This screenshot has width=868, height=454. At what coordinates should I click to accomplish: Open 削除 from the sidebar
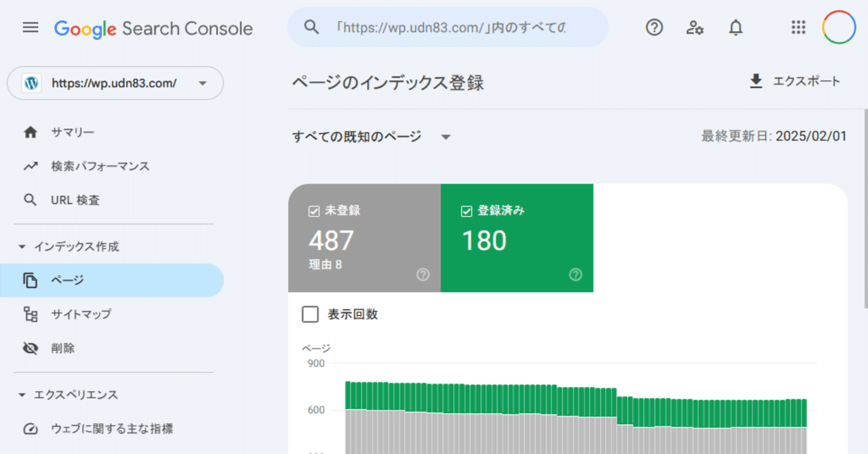[63, 348]
